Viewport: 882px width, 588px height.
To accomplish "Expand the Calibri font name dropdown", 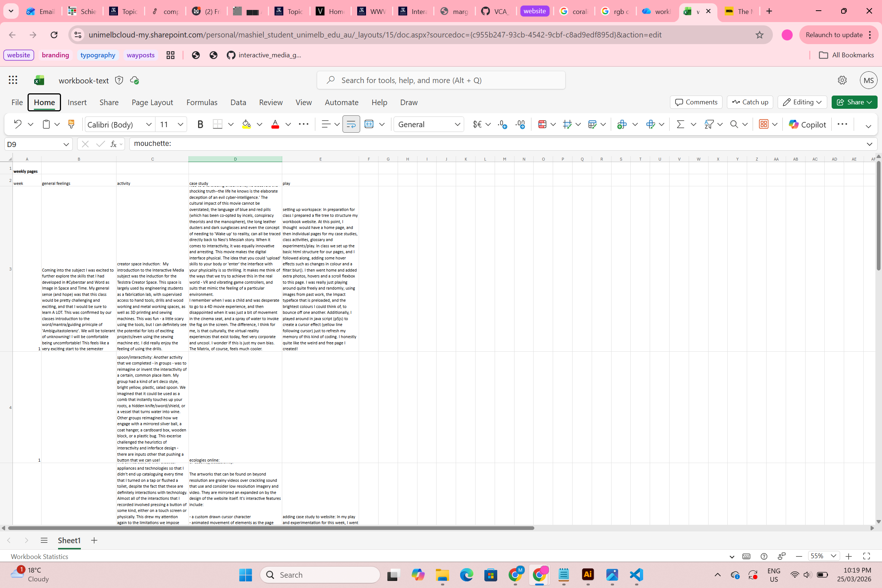I will click(149, 124).
